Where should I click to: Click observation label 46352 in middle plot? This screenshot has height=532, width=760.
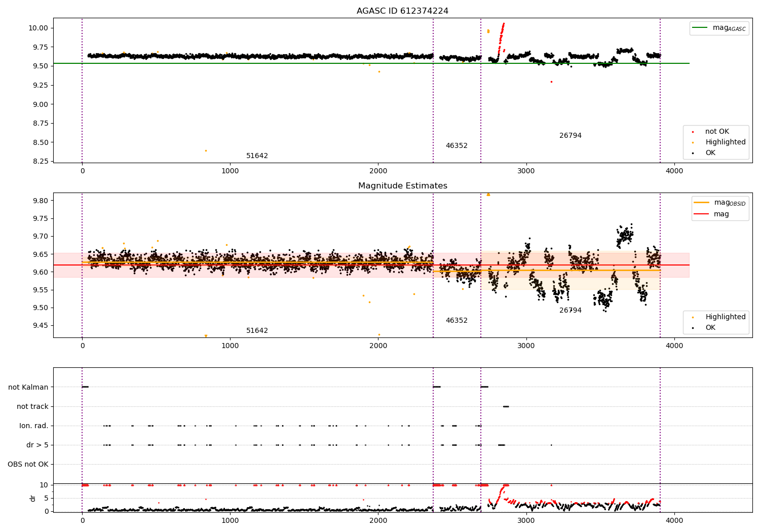pos(457,321)
